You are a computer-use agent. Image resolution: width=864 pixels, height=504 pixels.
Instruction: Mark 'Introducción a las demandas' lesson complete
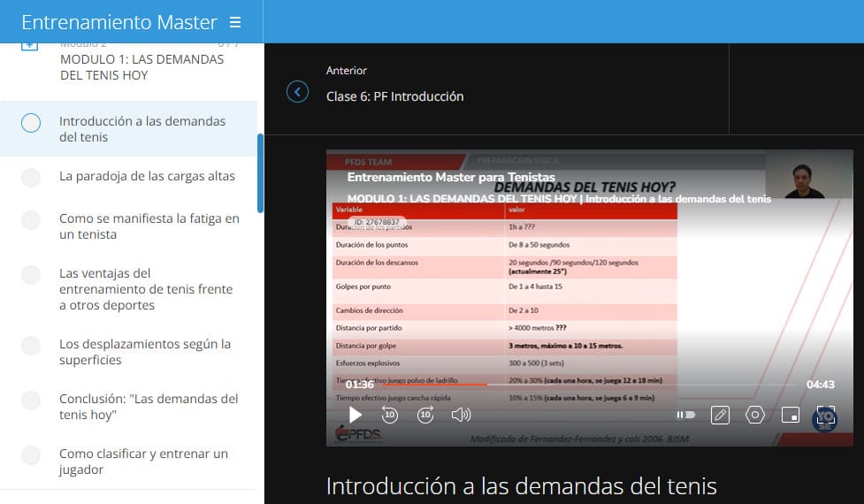(x=31, y=123)
